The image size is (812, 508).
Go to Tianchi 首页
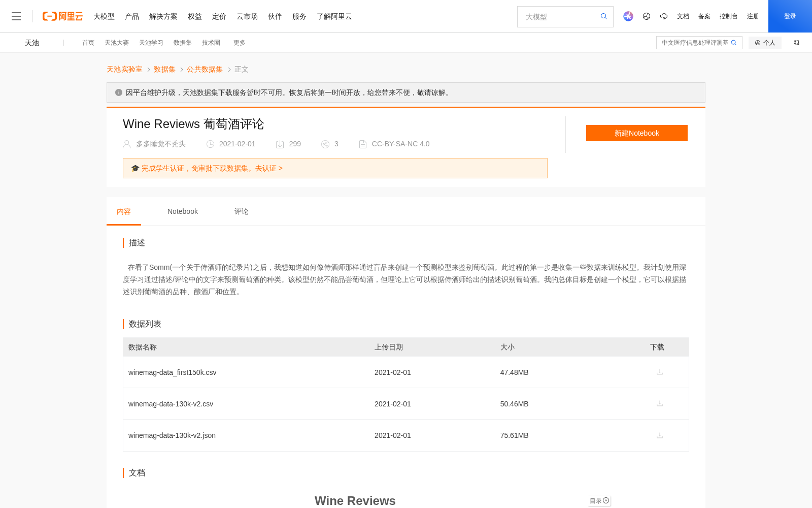[88, 43]
